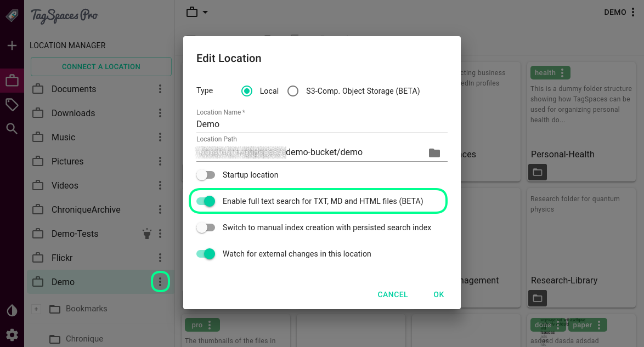Click the TagSpaces tag logo icon
The image size is (644, 347).
pyautogui.click(x=12, y=15)
